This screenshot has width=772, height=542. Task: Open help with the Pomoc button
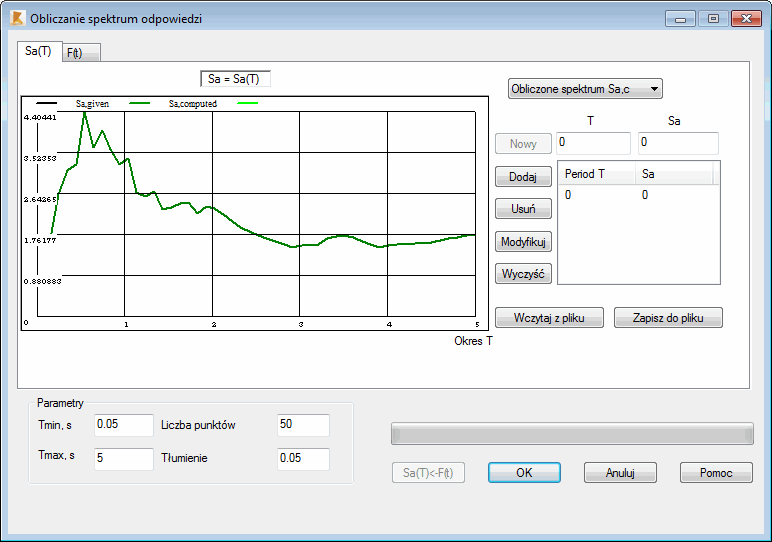point(716,473)
